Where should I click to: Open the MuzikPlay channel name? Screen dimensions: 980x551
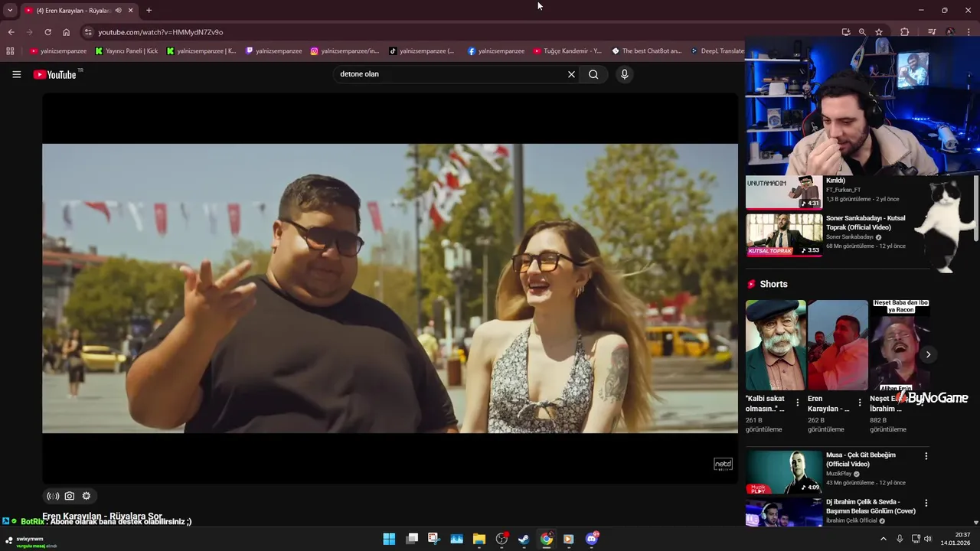tap(839, 474)
